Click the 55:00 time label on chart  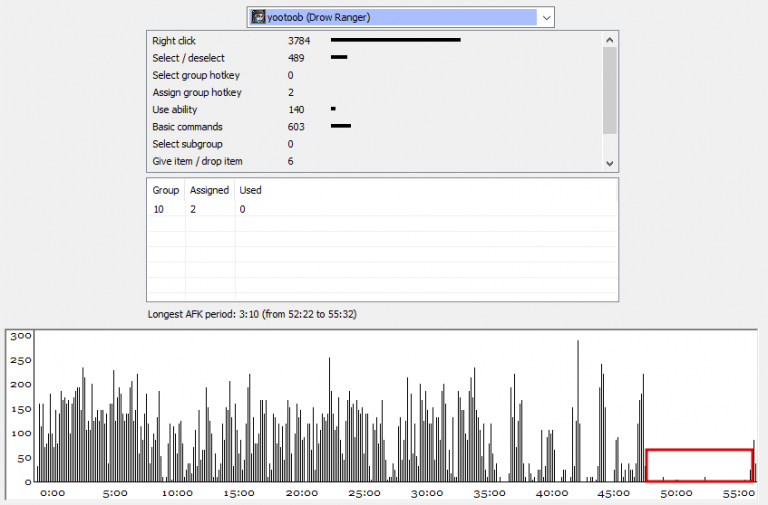[739, 493]
